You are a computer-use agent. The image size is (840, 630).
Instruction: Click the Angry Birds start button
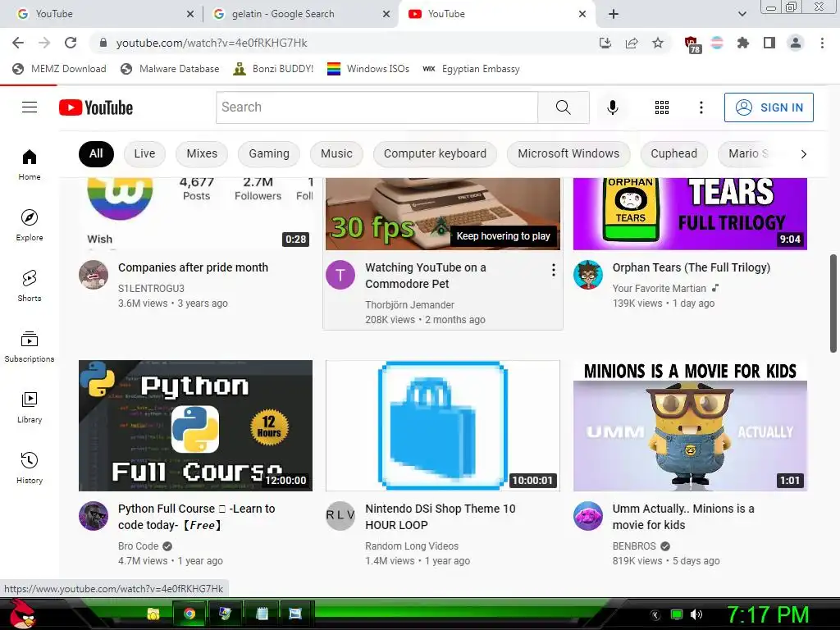pos(24,614)
